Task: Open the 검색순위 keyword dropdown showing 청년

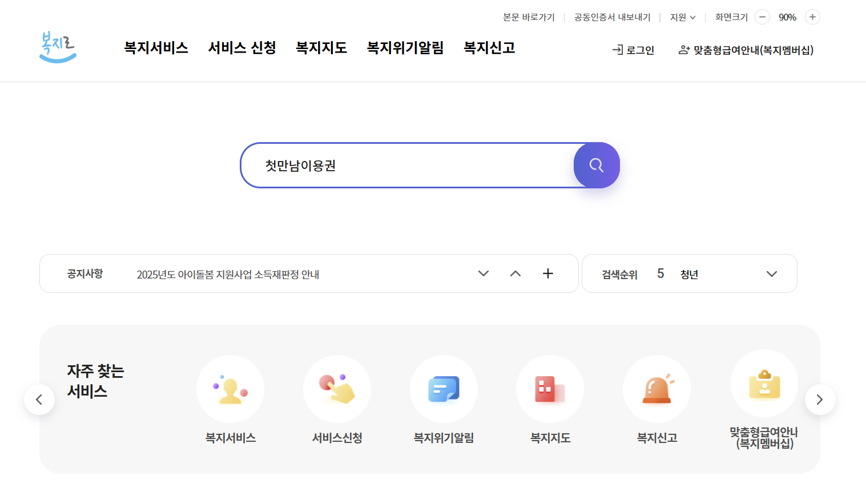Action: coord(772,273)
